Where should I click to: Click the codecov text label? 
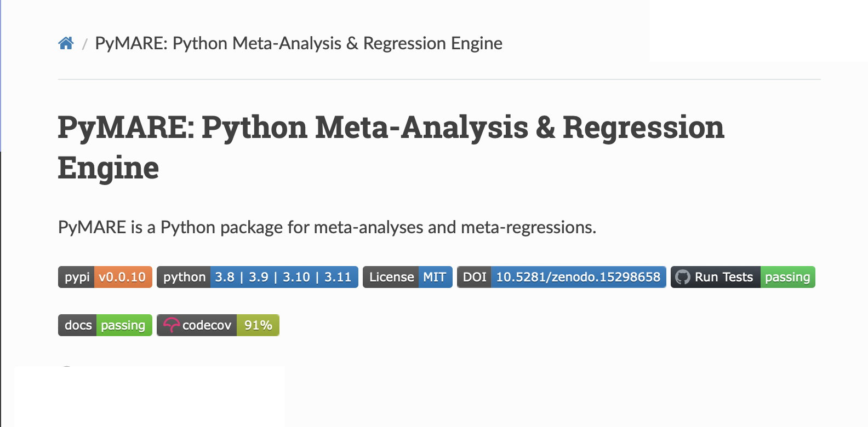(207, 325)
